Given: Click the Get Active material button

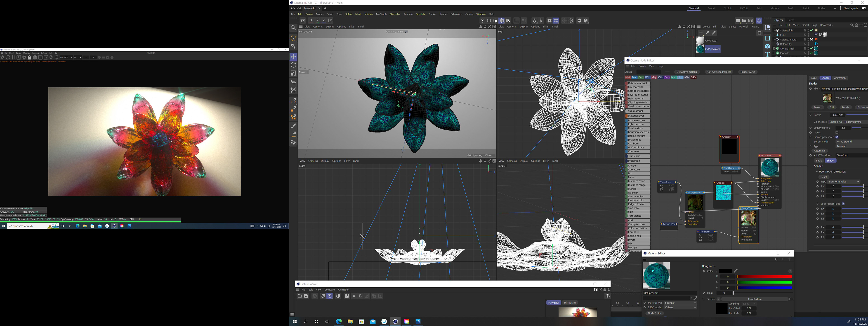Looking at the screenshot, I should point(687,72).
